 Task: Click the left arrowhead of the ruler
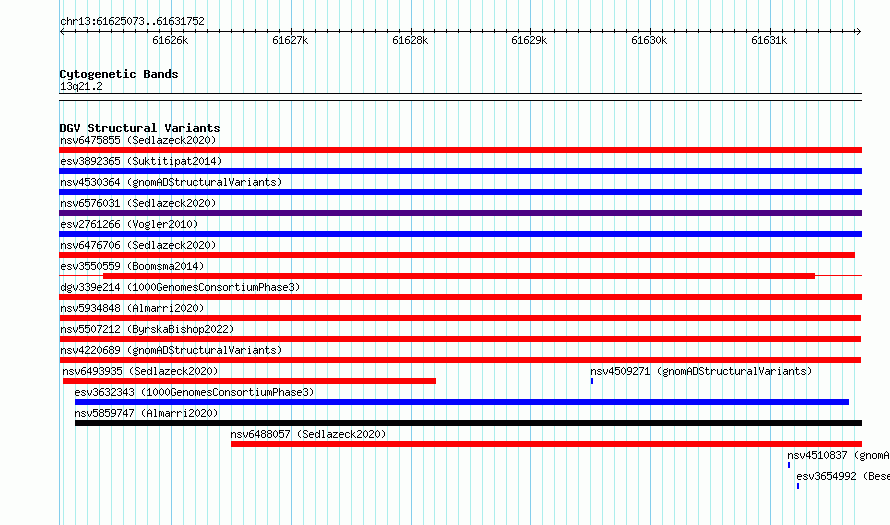point(62,31)
